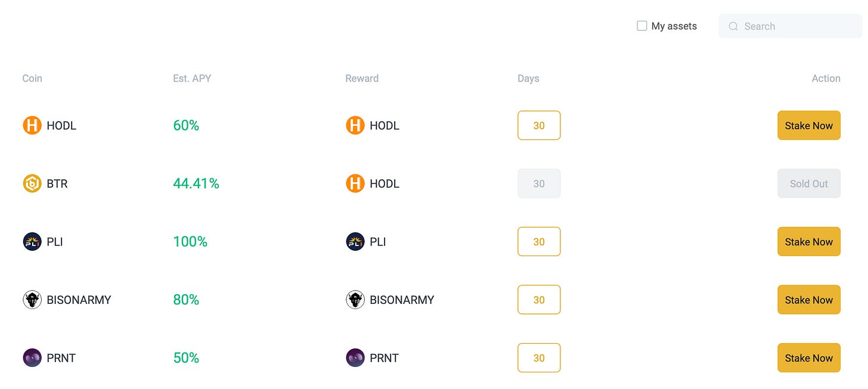Focus the Search input field
The width and height of the screenshot is (868, 389).
coord(790,26)
